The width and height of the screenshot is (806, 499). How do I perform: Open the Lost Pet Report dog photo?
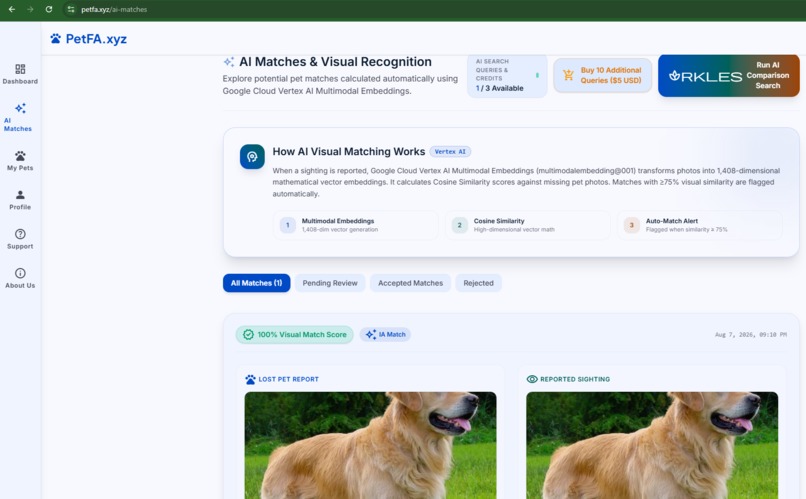pos(371,445)
